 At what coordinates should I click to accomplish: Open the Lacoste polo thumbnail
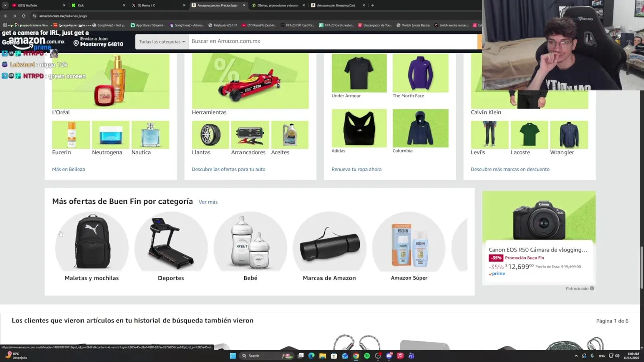coord(529,135)
